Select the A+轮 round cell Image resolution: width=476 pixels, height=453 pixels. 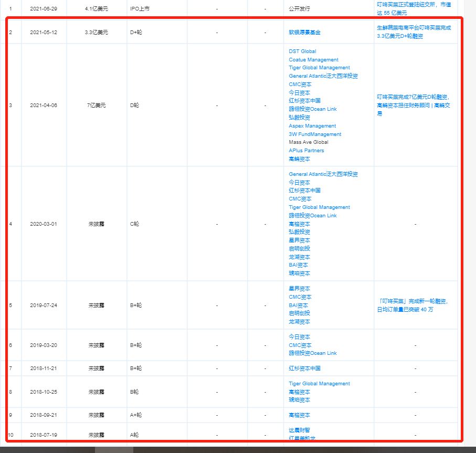tap(136, 415)
